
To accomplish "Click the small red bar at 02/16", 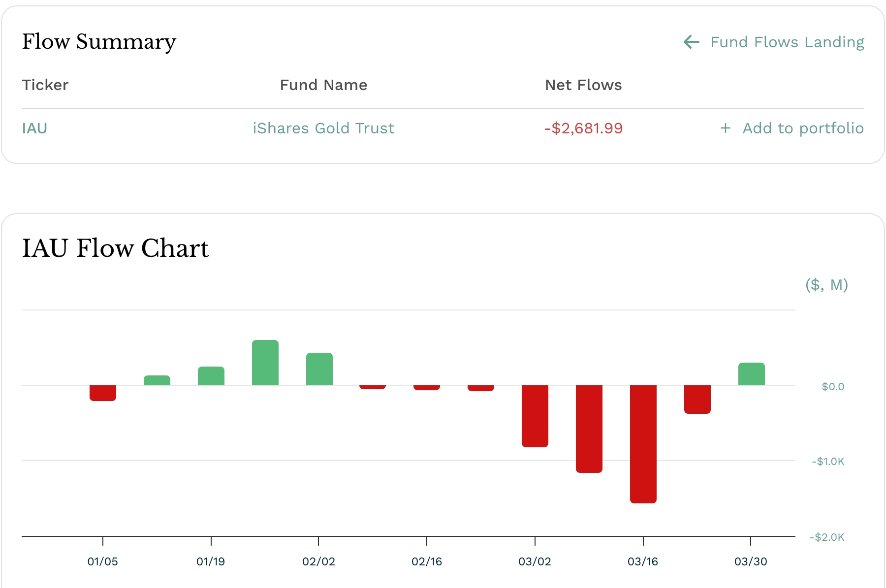I will coord(427,388).
